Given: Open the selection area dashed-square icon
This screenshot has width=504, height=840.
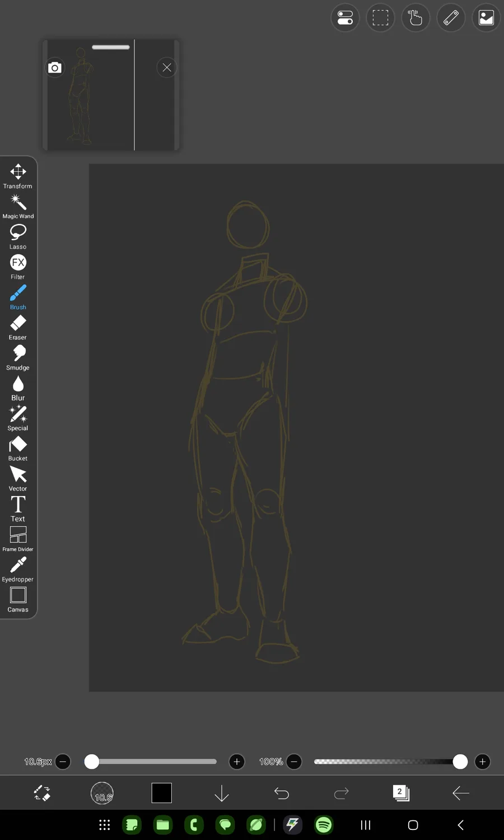Looking at the screenshot, I should point(380,18).
